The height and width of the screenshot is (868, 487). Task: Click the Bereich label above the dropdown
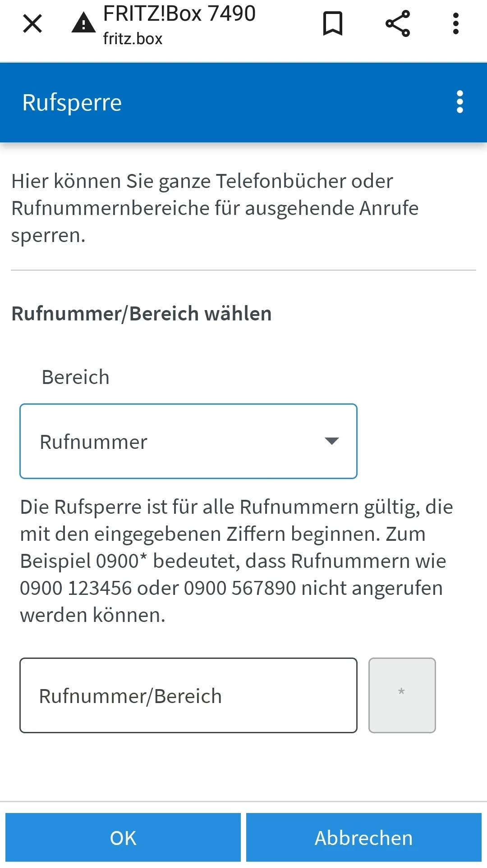[76, 377]
